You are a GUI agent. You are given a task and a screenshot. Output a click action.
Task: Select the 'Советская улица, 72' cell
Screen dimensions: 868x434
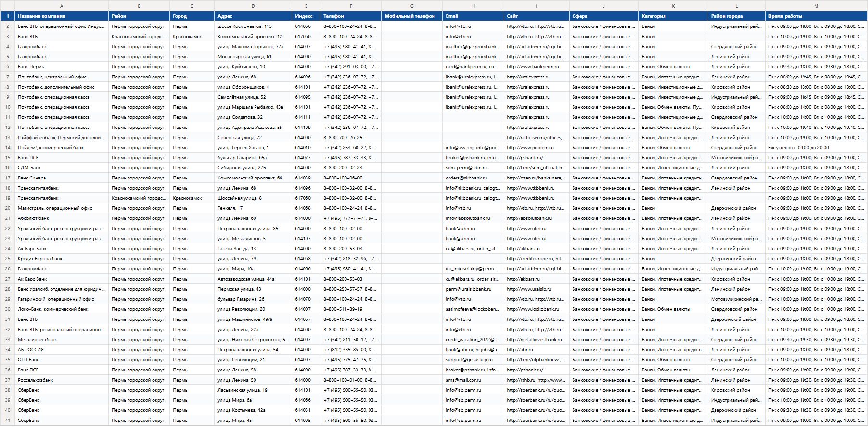[x=253, y=138]
